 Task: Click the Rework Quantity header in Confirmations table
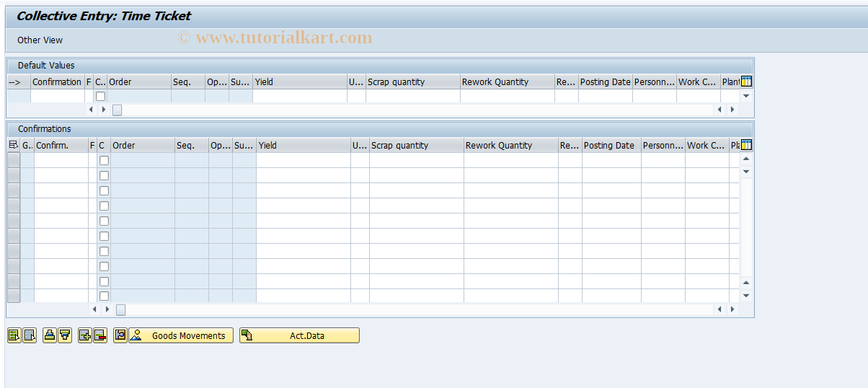pyautogui.click(x=511, y=145)
